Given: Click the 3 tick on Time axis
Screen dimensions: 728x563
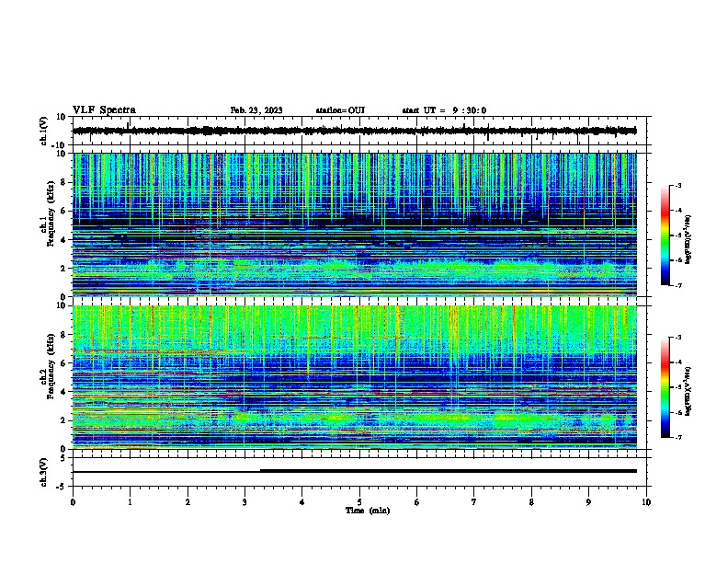Looking at the screenshot, I should point(245,502).
